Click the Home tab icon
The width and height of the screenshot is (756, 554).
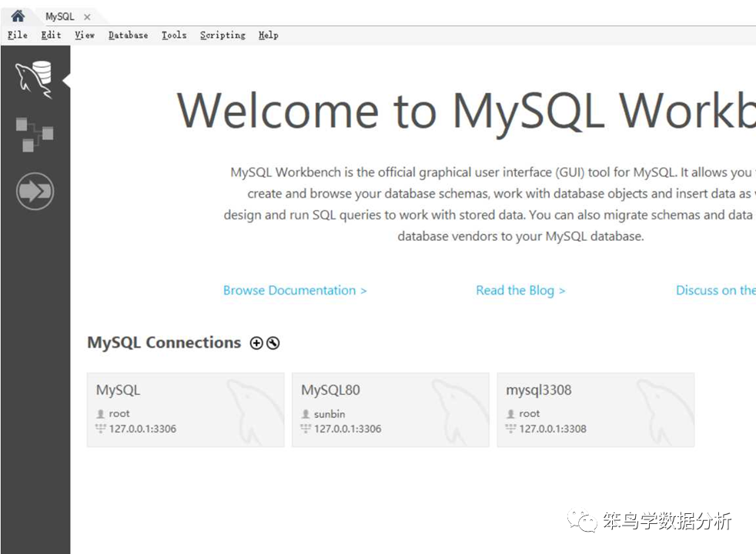click(x=18, y=16)
